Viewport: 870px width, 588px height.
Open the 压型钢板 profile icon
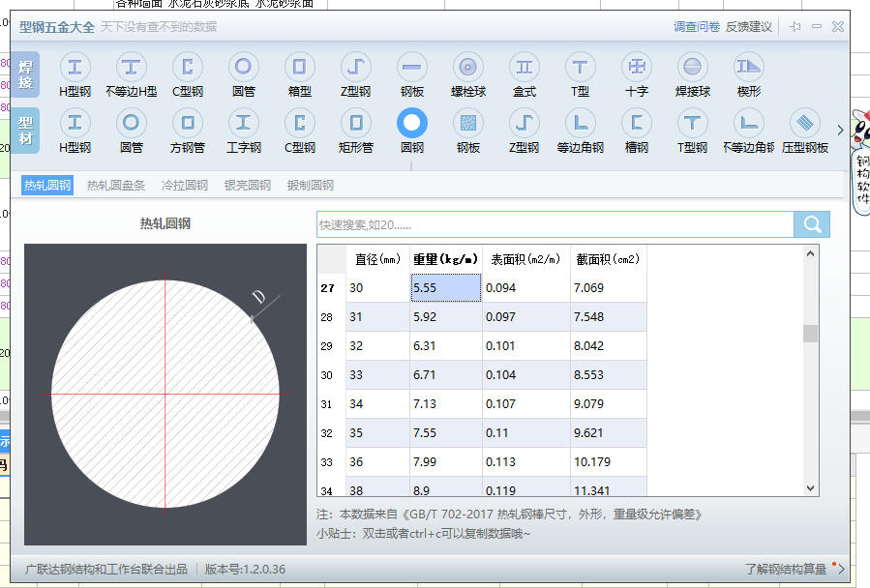click(x=805, y=124)
